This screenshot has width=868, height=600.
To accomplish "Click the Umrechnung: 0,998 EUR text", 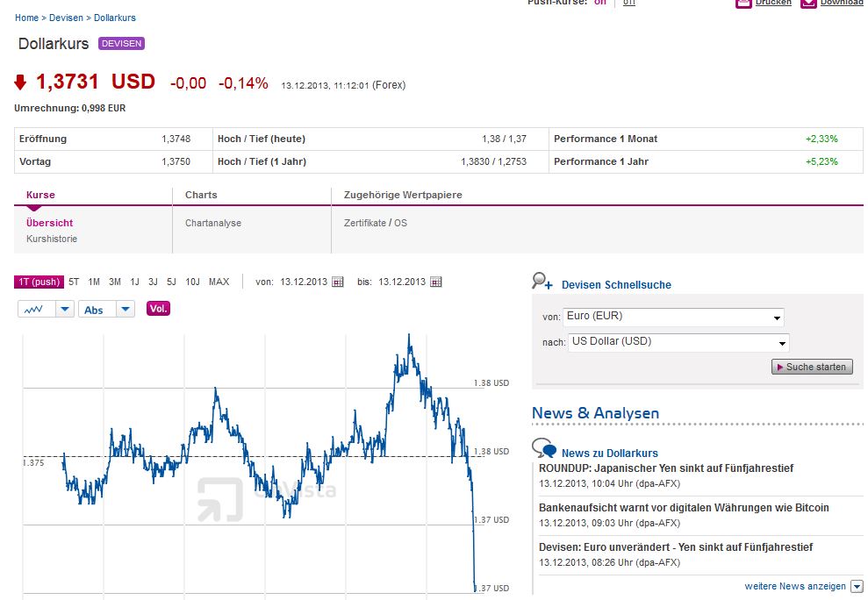I will tap(69, 108).
